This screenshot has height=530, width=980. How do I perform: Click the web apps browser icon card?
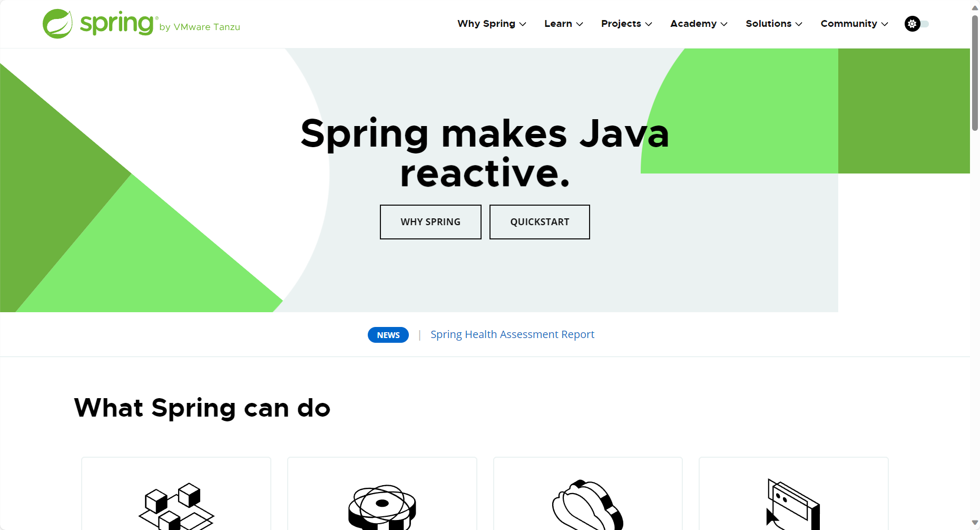[x=793, y=494]
